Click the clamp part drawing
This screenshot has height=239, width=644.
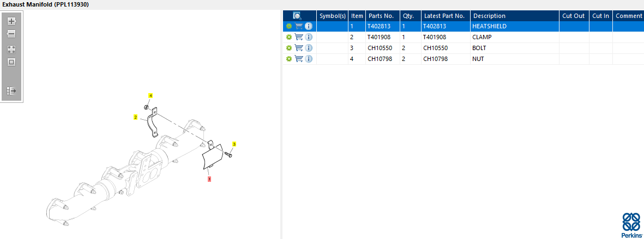(152, 122)
